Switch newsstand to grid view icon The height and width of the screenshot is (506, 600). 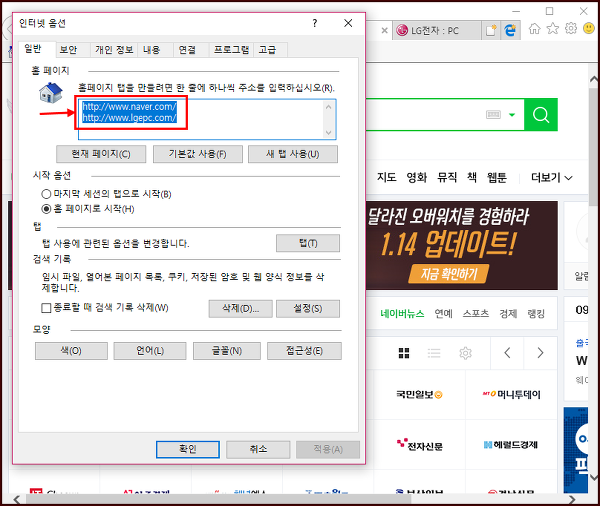(404, 353)
